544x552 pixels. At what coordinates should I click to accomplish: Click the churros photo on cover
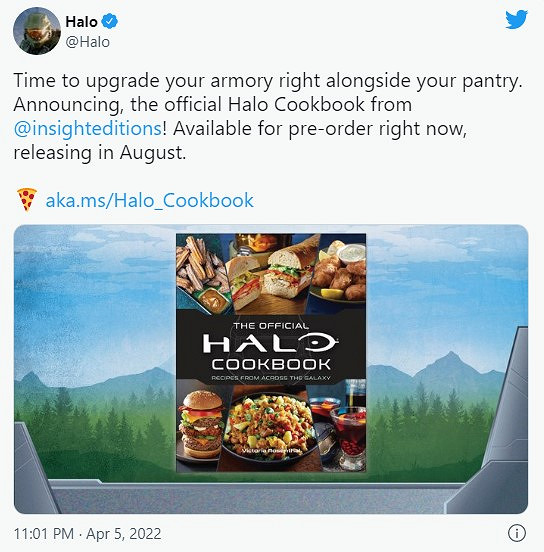(201, 269)
